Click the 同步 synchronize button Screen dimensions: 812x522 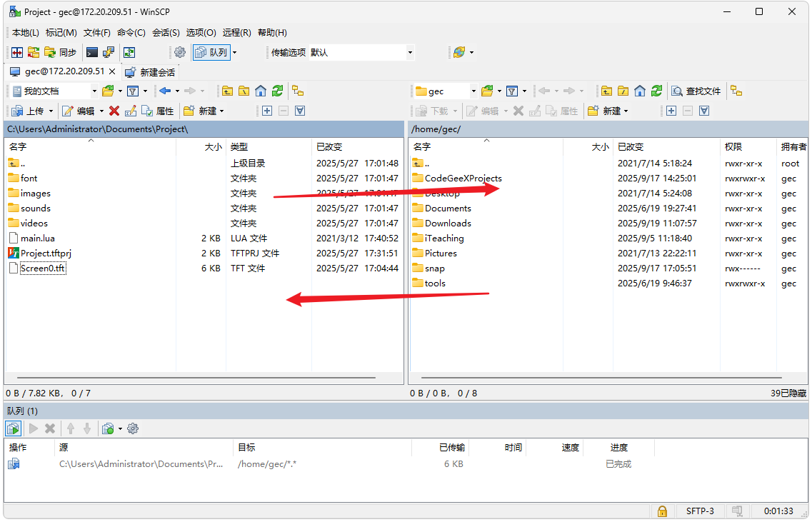tap(61, 52)
